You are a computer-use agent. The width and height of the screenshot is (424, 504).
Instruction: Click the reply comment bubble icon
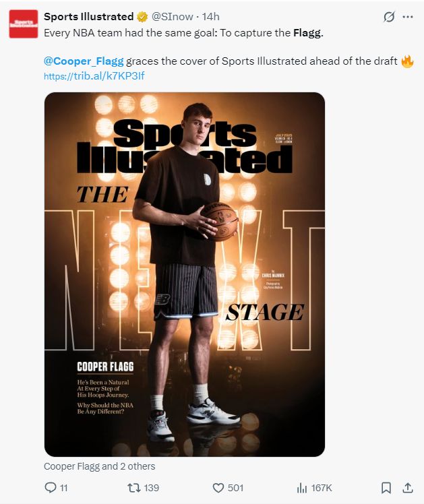click(x=50, y=488)
